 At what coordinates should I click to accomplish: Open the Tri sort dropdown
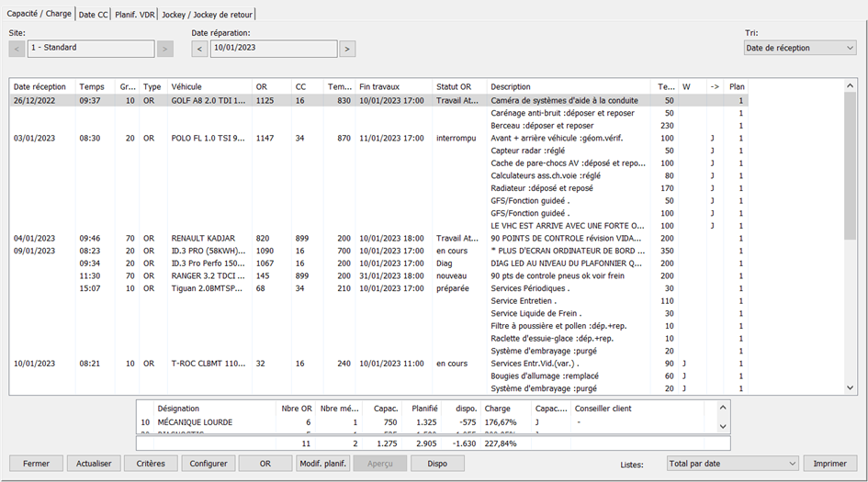pos(800,48)
